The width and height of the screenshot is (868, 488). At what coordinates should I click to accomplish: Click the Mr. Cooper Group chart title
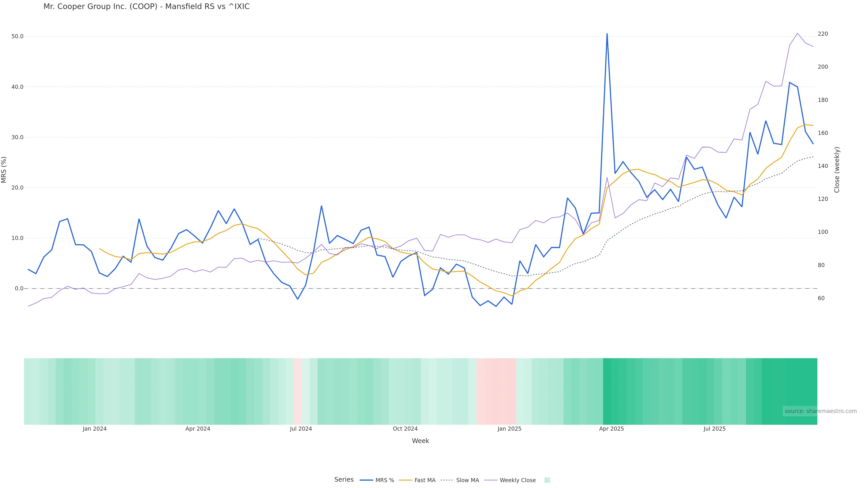pyautogui.click(x=146, y=7)
